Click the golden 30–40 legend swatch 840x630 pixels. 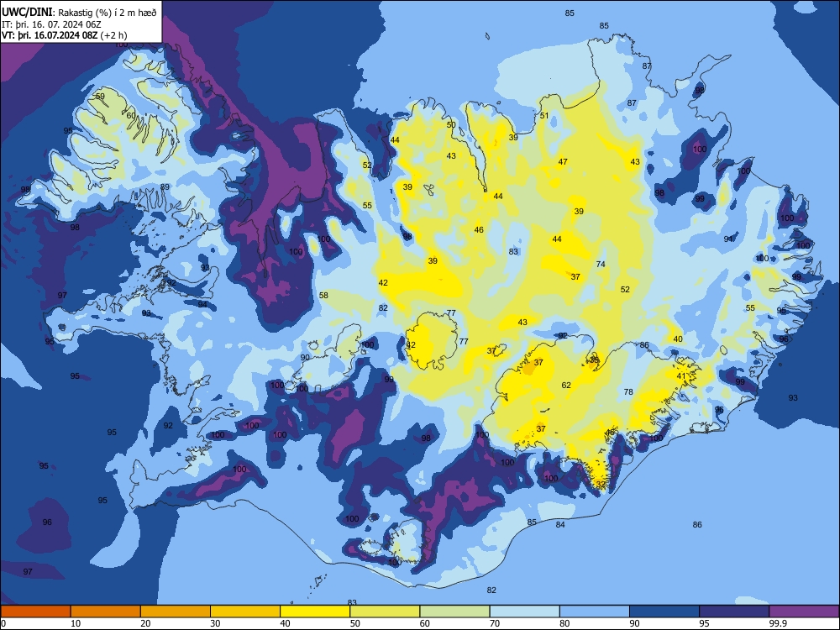(245, 612)
